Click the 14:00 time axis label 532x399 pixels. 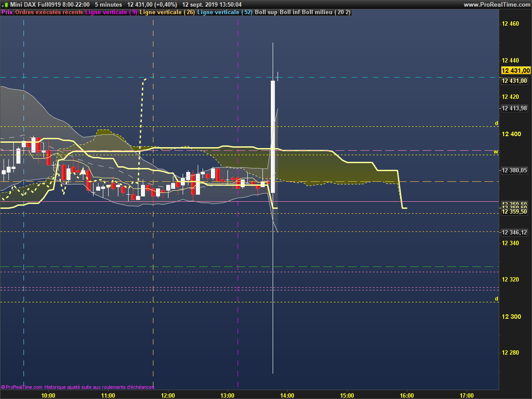click(x=287, y=395)
